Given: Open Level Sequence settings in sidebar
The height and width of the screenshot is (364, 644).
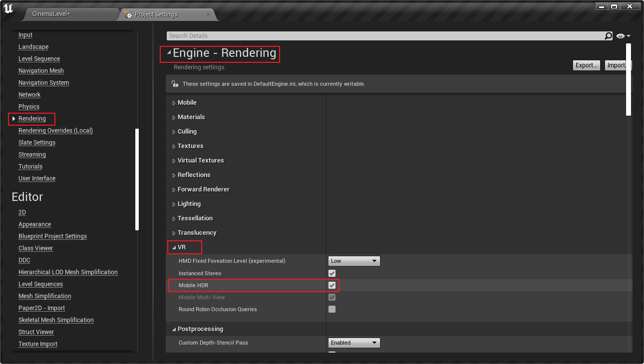Looking at the screenshot, I should pos(39,59).
